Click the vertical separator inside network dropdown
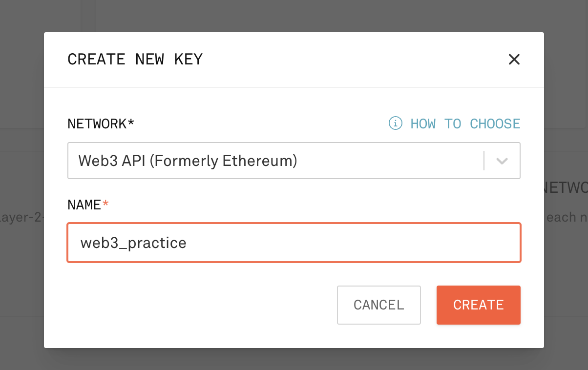 [x=484, y=161]
